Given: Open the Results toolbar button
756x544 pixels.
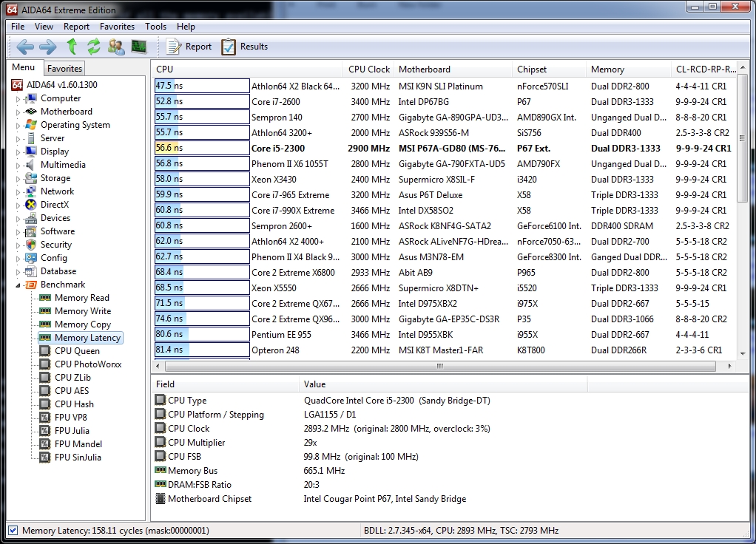Looking at the screenshot, I should pyautogui.click(x=245, y=47).
